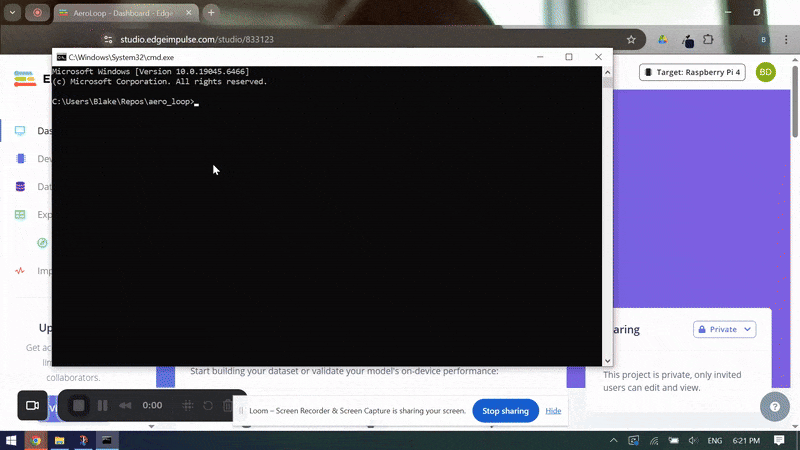800x450 pixels.
Task: Change ENG input language
Action: coord(714,440)
